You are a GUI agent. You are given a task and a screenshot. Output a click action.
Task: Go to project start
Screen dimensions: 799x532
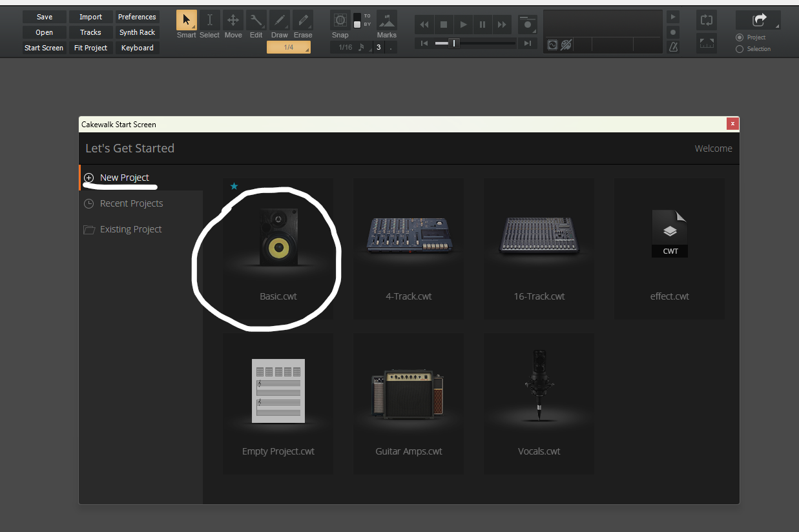424,43
